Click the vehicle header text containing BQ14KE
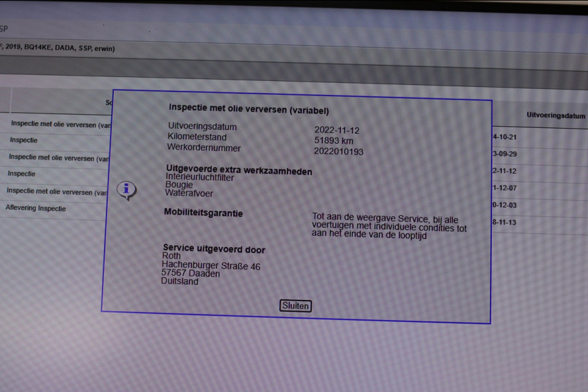The image size is (588, 392). pyautogui.click(x=59, y=48)
